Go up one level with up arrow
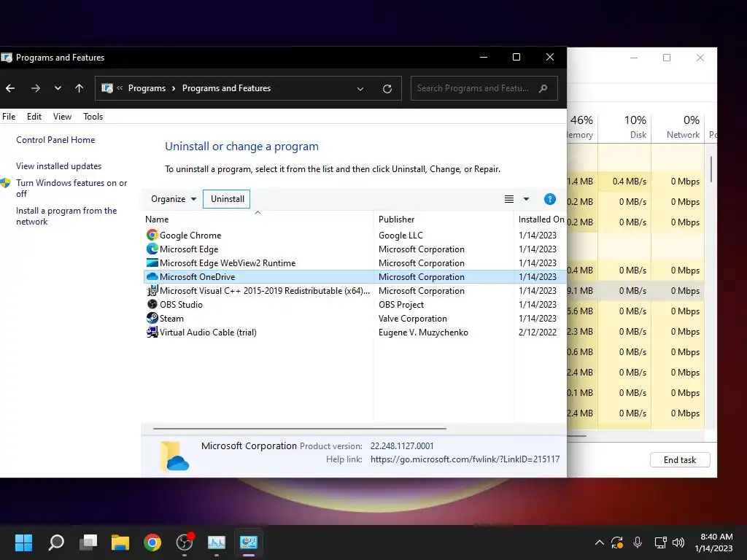The height and width of the screenshot is (560, 747). pyautogui.click(x=79, y=88)
